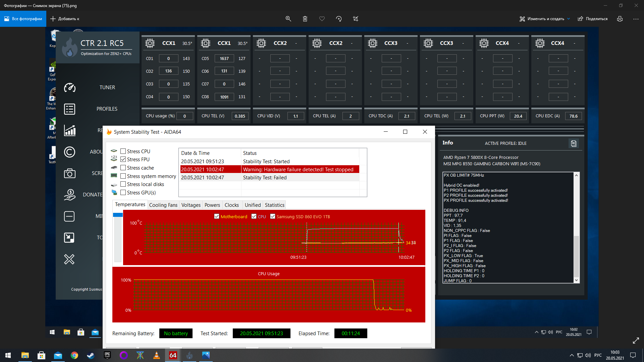Click the delete trash icon
This screenshot has width=644, height=362.
(x=305, y=19)
